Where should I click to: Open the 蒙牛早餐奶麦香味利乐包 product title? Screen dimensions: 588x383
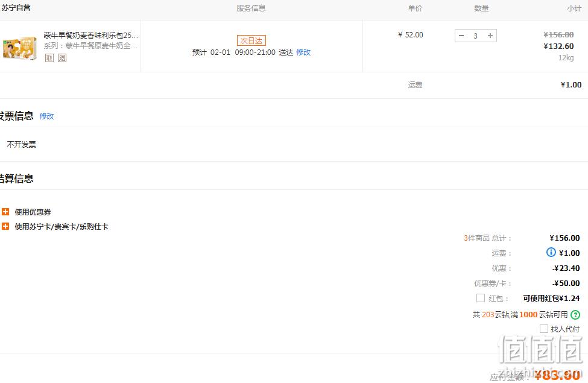click(x=90, y=35)
